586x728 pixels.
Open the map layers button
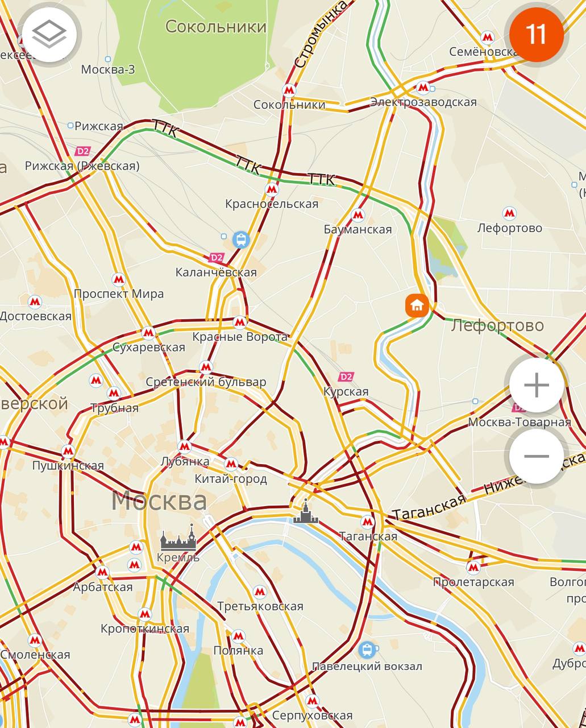[49, 35]
